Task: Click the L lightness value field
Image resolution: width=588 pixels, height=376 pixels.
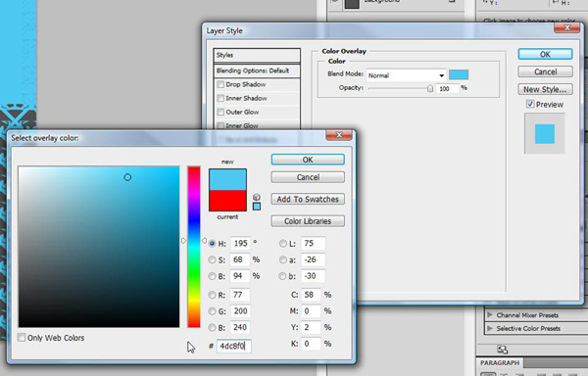Action: click(314, 244)
